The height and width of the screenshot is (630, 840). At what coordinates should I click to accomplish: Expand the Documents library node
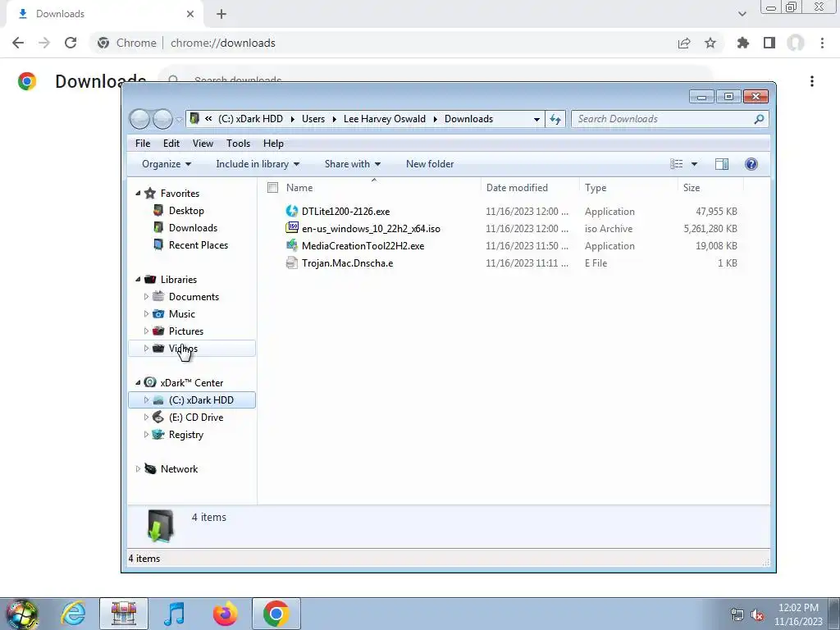tap(146, 296)
